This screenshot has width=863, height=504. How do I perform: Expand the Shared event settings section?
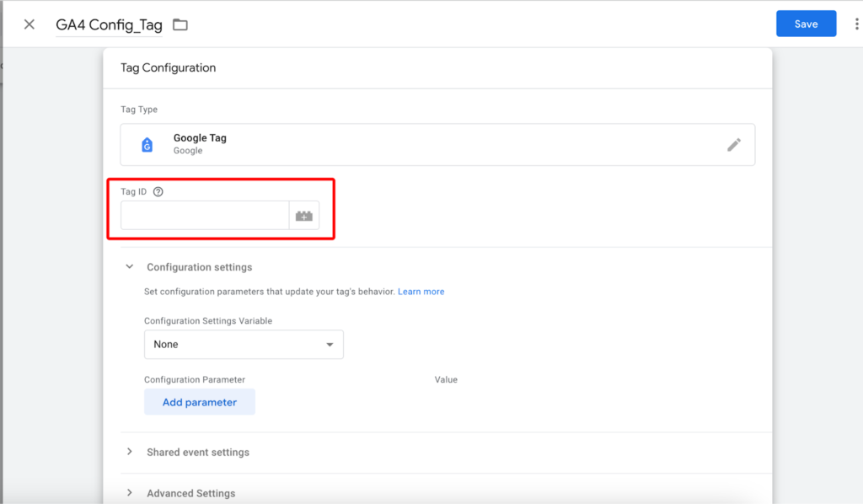point(129,452)
